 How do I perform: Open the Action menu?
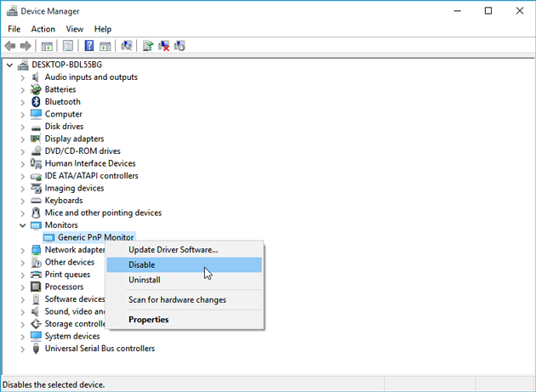43,29
